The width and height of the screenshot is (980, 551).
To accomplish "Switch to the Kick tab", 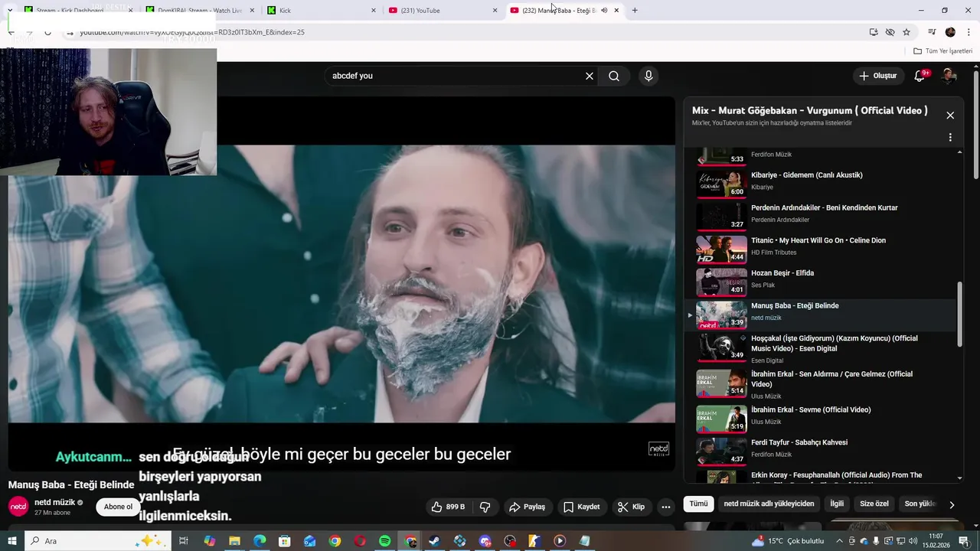I will coord(322,11).
